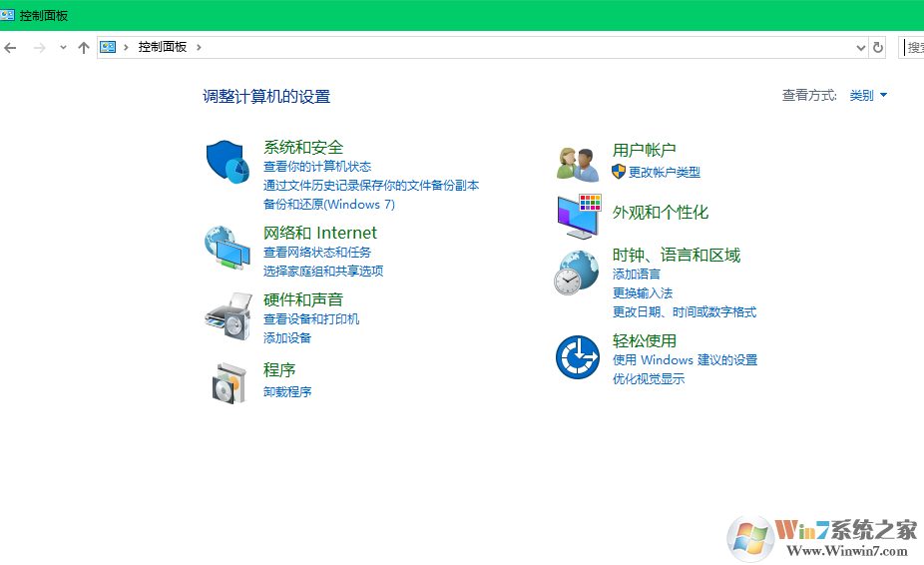Click 更改帐户类型 link
The height and width of the screenshot is (565, 924).
[664, 173]
